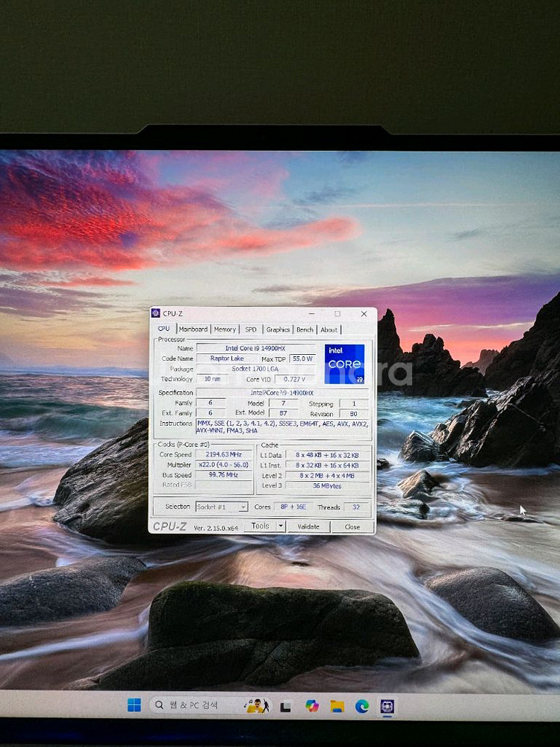Open the Tools dropdown arrow
560x747 pixels.
pos(280,526)
